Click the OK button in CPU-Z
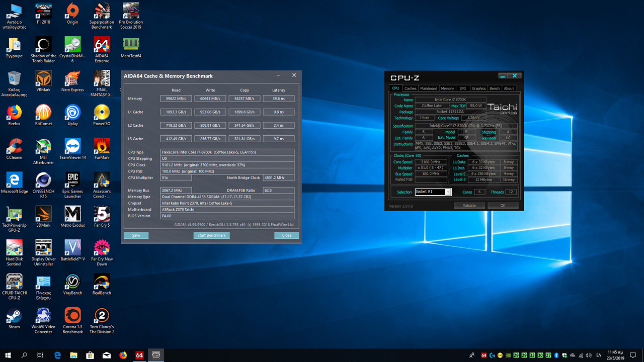This screenshot has width=644, height=362. [x=503, y=205]
